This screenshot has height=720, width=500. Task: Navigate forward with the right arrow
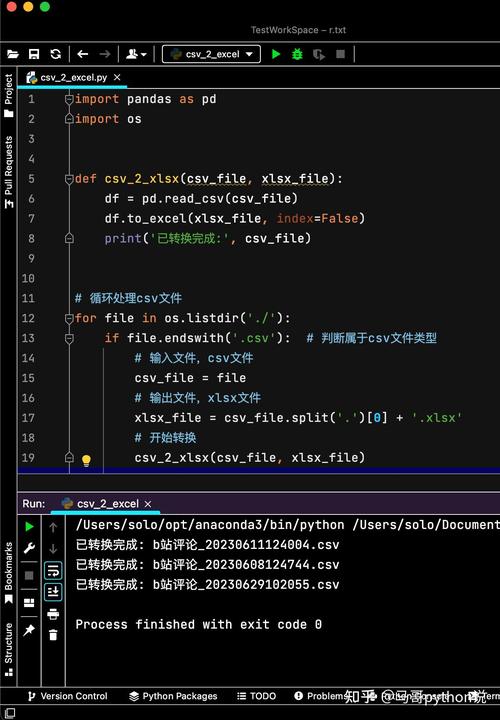click(105, 54)
